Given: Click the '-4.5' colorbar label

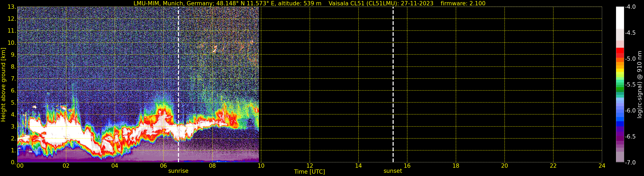Looking at the screenshot, I should [630, 33].
